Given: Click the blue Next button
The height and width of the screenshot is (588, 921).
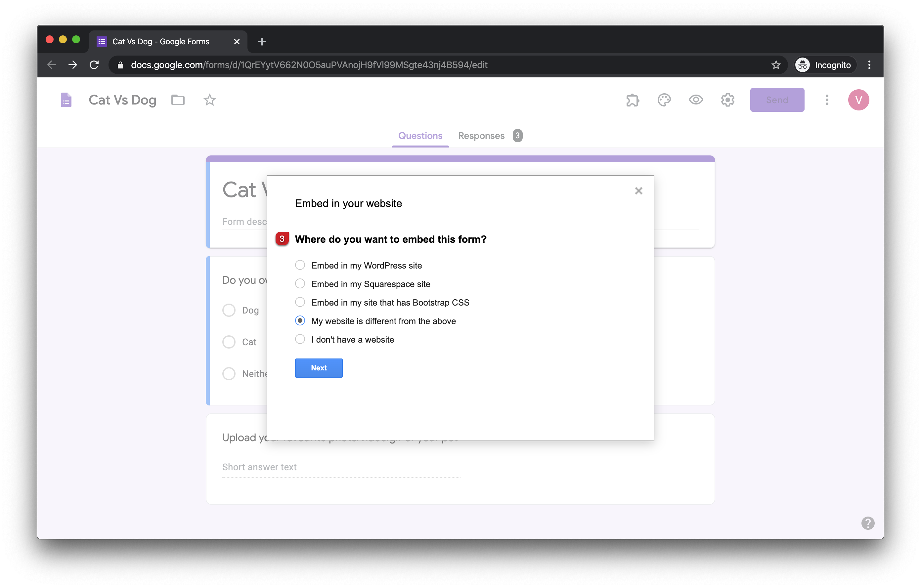Looking at the screenshot, I should [x=319, y=368].
